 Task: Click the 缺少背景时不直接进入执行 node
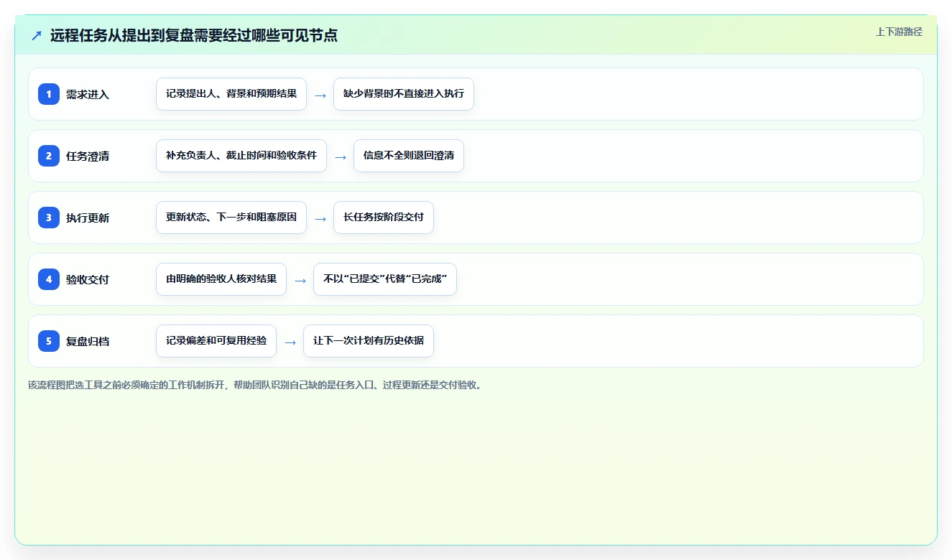(404, 94)
